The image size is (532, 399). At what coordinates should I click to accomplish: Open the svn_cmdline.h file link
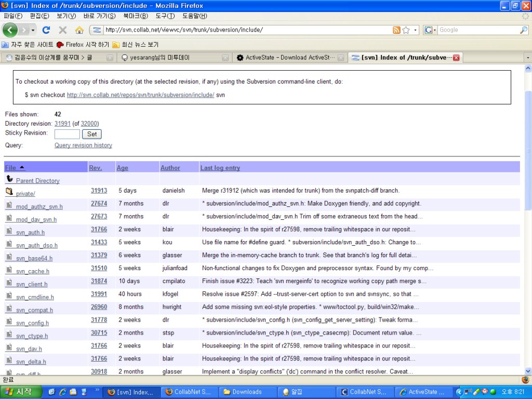pos(35,297)
